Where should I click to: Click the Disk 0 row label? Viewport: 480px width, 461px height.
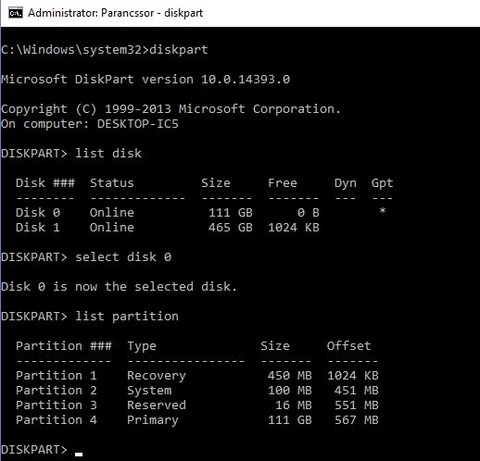pyautogui.click(x=38, y=213)
